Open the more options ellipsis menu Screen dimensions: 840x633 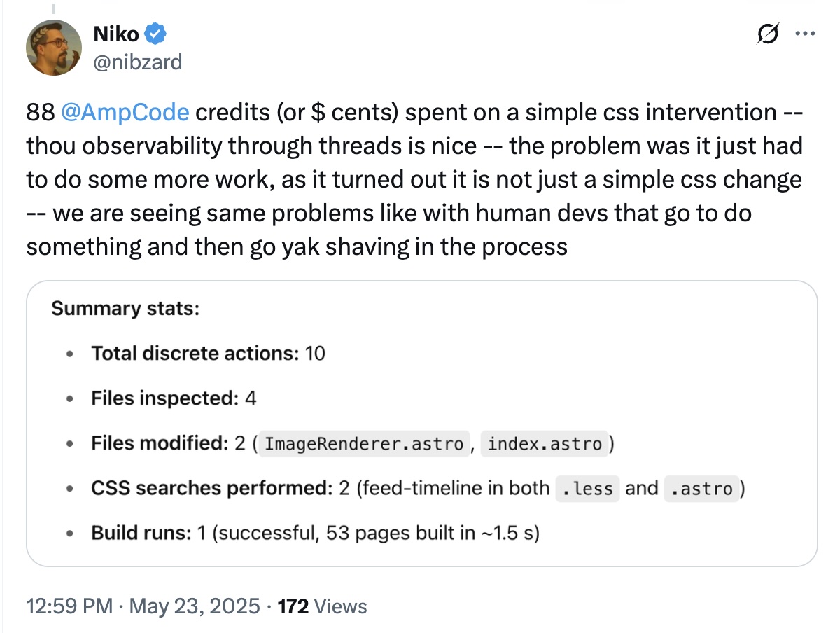(806, 34)
